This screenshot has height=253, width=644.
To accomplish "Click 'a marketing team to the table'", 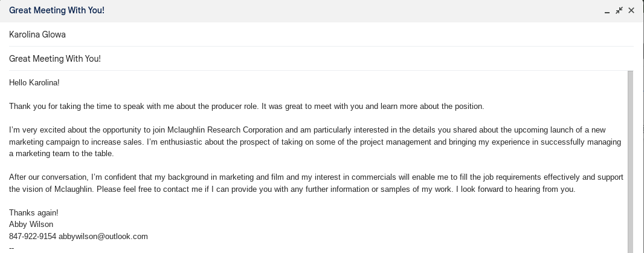I will tap(62, 154).
